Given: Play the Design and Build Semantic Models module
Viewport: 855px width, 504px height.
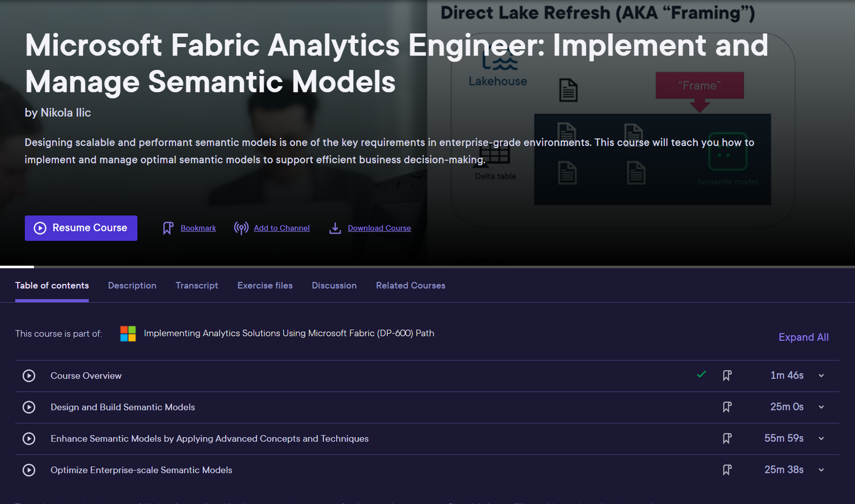Looking at the screenshot, I should click(29, 407).
